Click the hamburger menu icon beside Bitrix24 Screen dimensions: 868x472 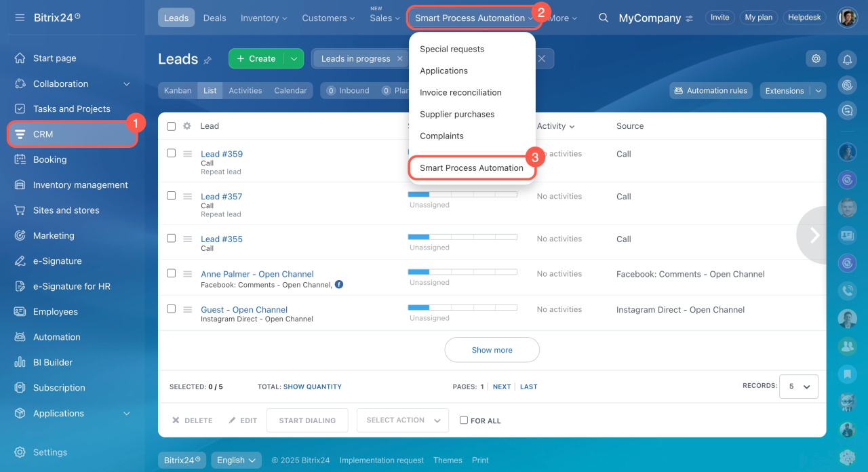(20, 17)
